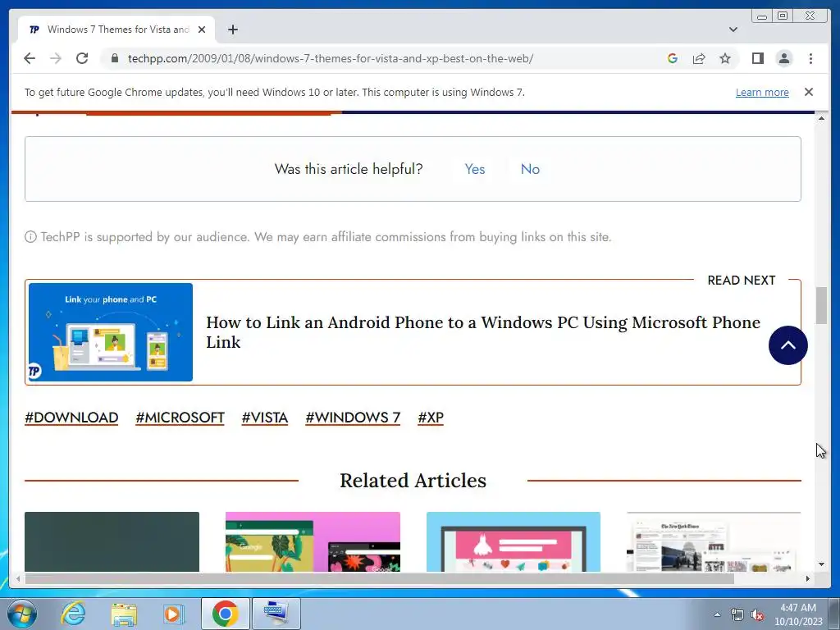Click the scroll up arrow
Image resolution: width=840 pixels, height=630 pixels.
tap(821, 118)
